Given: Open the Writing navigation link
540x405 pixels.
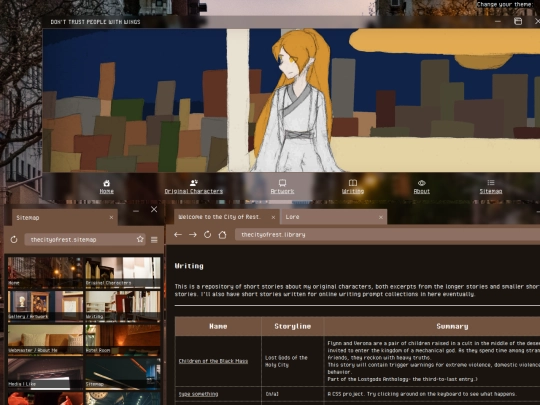Looking at the screenshot, I should pyautogui.click(x=353, y=191).
